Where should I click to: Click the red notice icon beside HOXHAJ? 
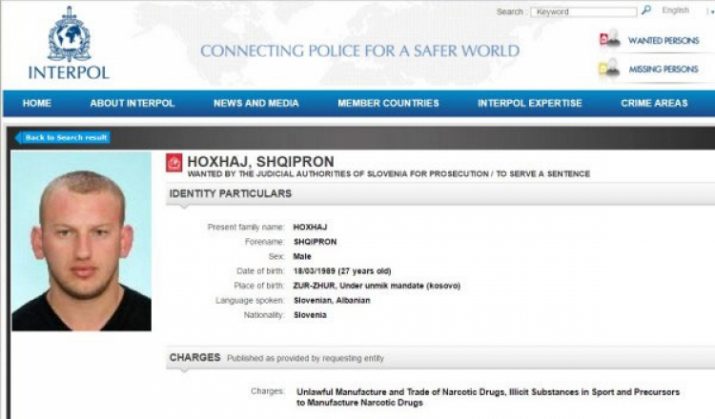(x=174, y=163)
